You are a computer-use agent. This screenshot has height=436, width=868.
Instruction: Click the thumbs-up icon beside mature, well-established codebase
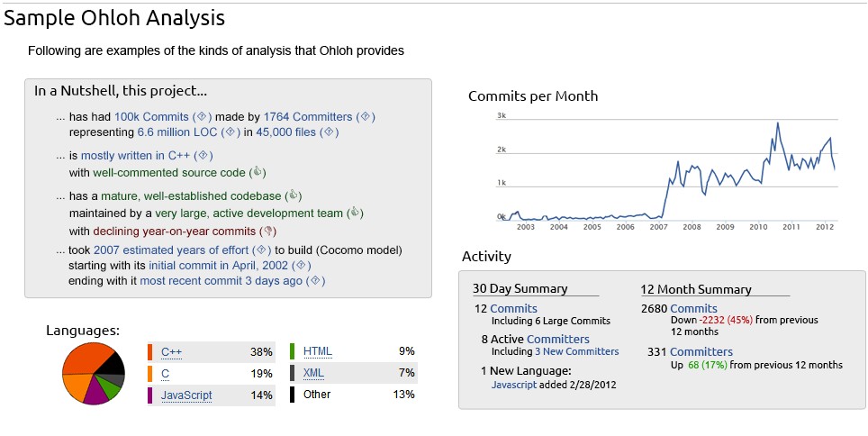(x=293, y=195)
